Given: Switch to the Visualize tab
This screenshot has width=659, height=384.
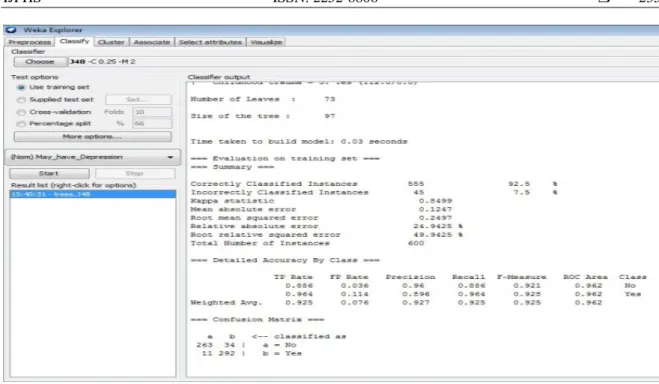Looking at the screenshot, I should click(x=266, y=42).
